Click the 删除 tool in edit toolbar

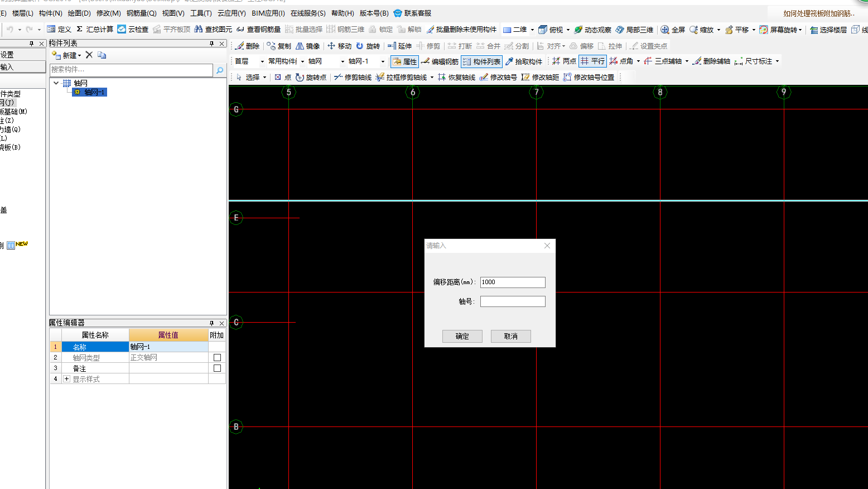[x=247, y=46]
